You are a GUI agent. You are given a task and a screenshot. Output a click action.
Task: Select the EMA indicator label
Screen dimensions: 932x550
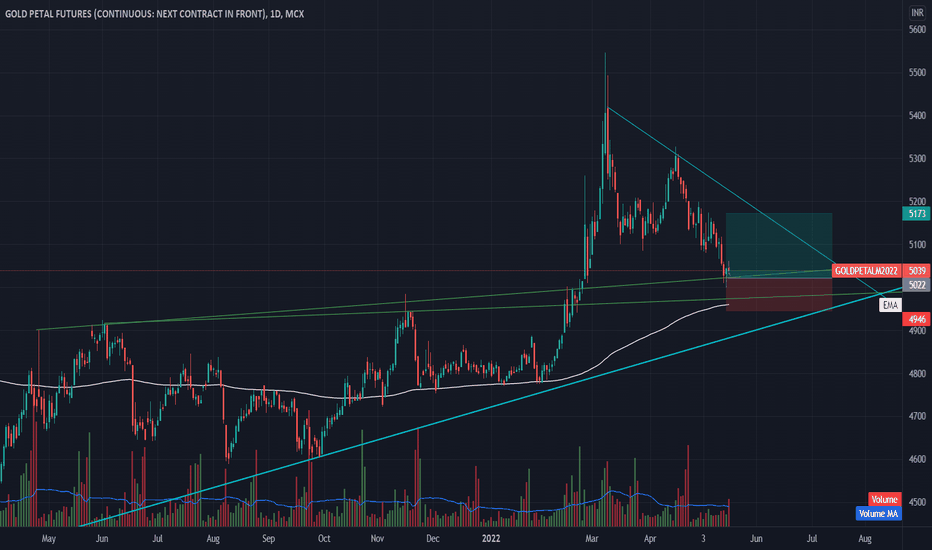[890, 305]
